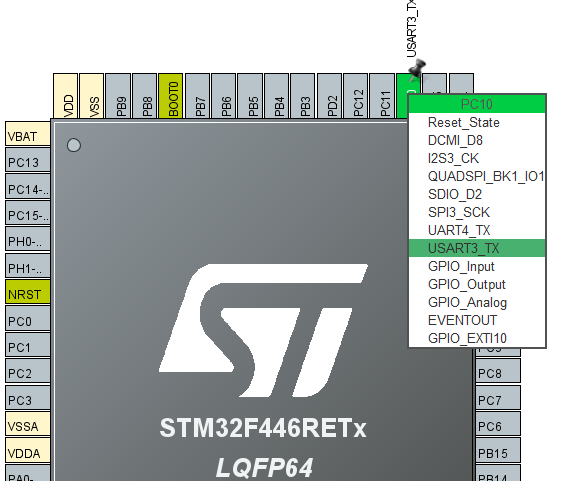Choose GPIO_EXTI10 option
The image size is (574, 481).
coord(477,338)
